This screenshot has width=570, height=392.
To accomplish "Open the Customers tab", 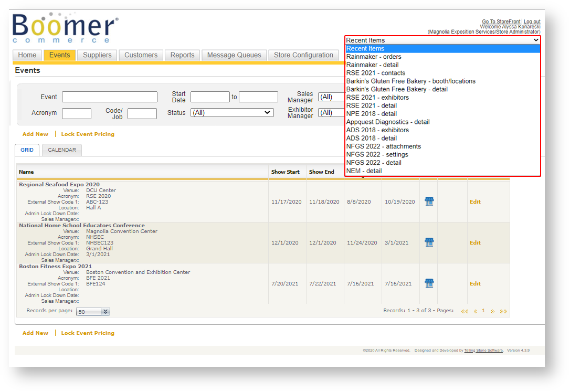I will pos(141,55).
